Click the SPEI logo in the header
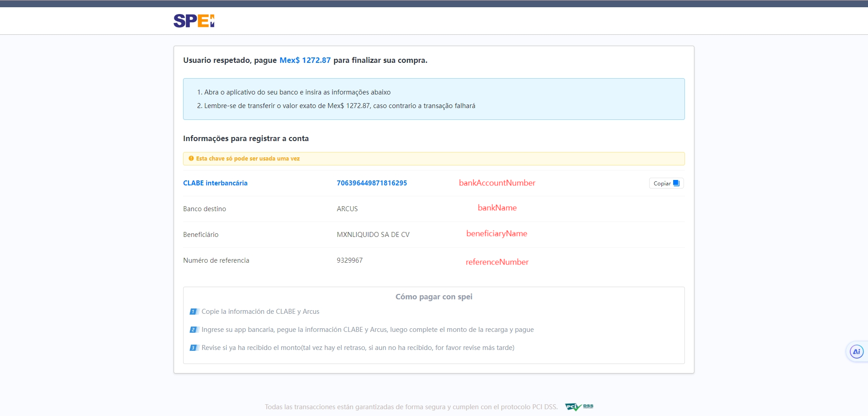The image size is (868, 416). 194,21
